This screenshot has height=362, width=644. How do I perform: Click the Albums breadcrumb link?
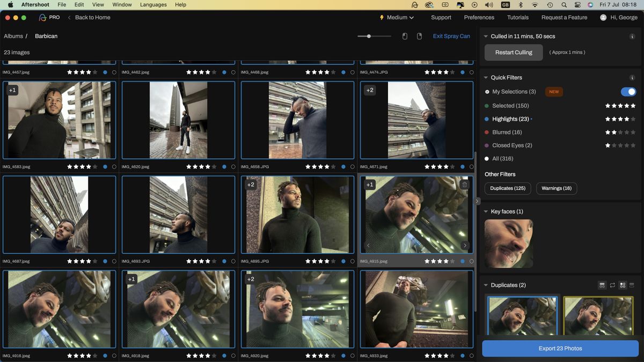[13, 36]
